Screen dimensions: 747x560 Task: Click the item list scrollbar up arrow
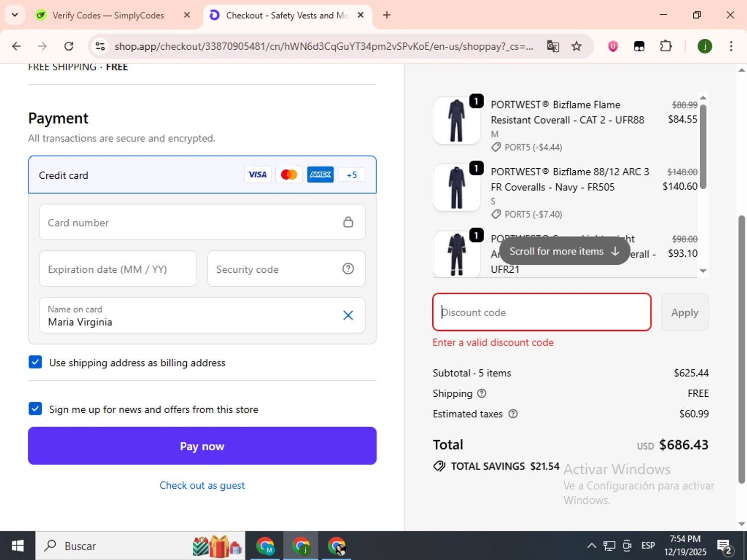point(703,98)
